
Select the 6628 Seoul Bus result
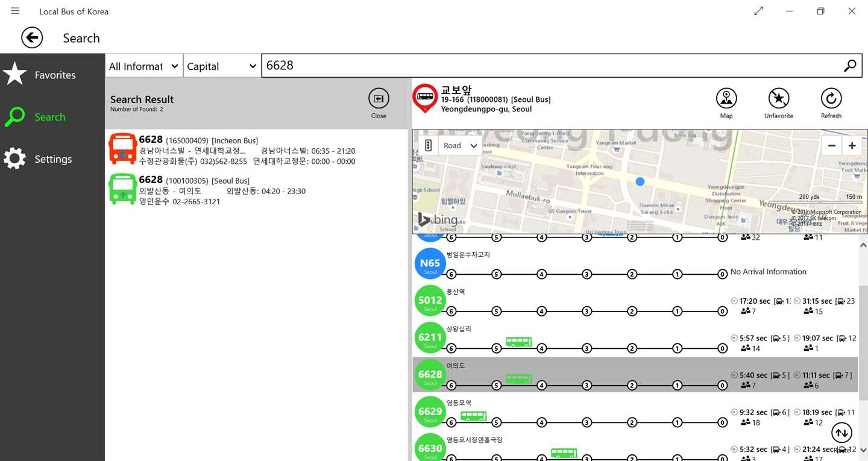[257, 190]
